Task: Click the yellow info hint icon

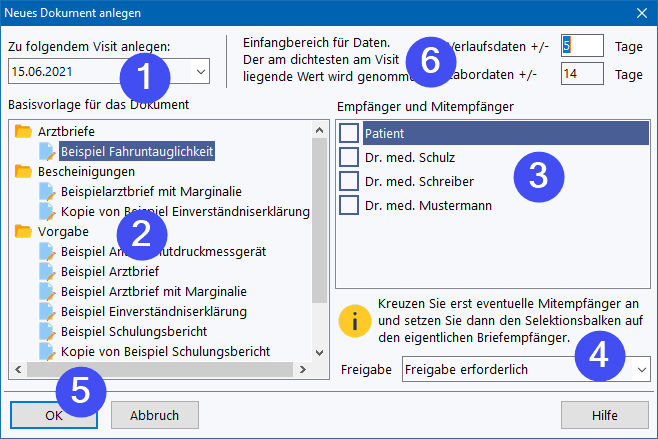Action: [x=353, y=320]
